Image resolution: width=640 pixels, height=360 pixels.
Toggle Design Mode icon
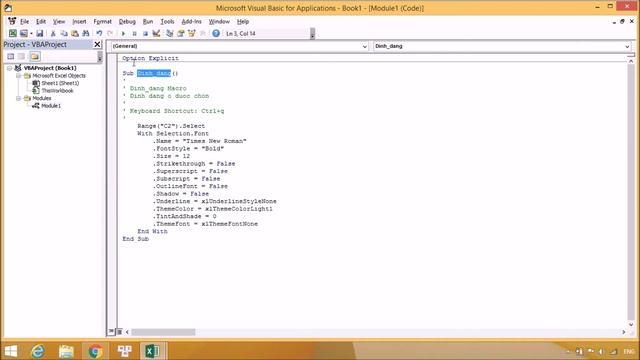pos(156,33)
